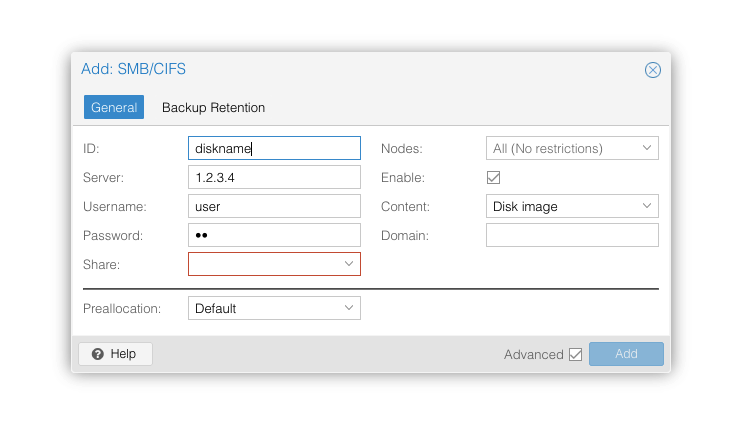
Task: Click the Server field with 1.2.3.4
Action: point(274,177)
